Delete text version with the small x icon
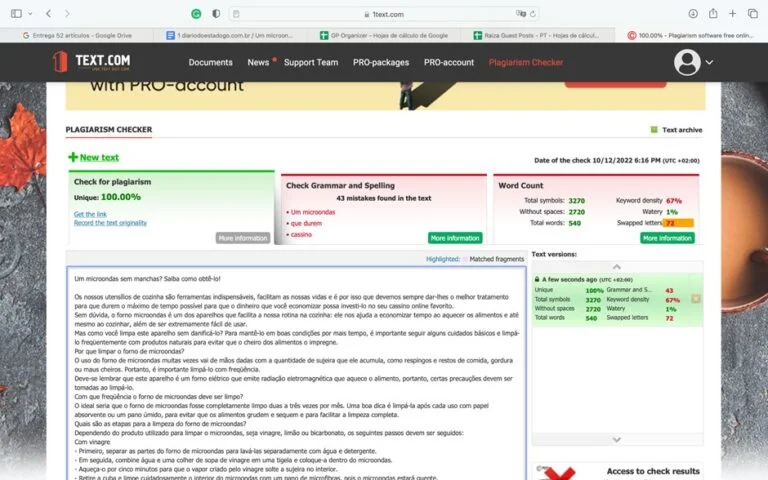 click(696, 298)
